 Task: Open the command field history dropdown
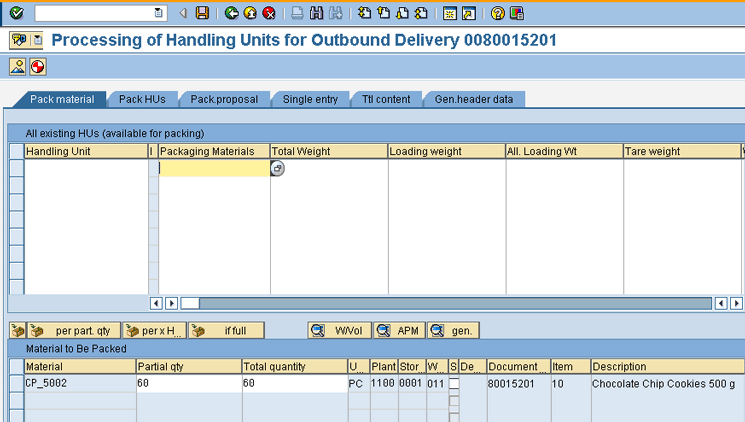158,13
